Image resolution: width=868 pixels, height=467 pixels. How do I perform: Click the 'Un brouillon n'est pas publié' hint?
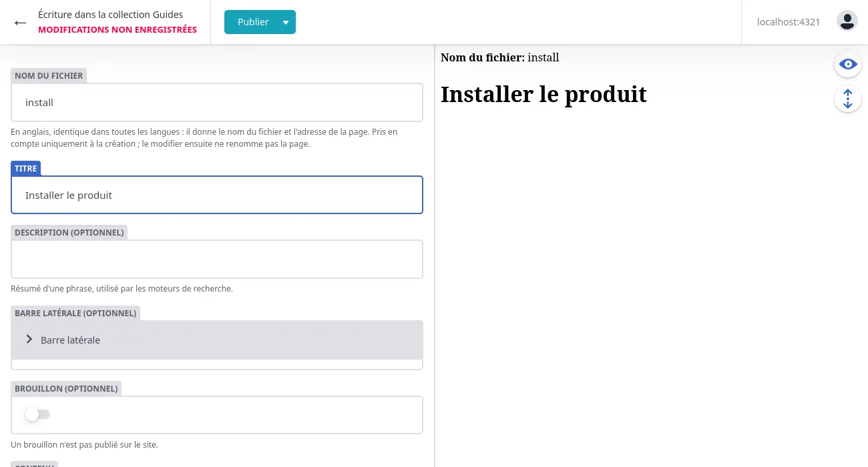click(x=84, y=444)
